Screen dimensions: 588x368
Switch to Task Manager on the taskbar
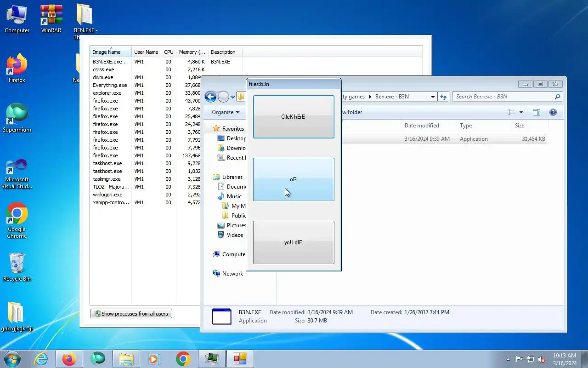point(211,359)
